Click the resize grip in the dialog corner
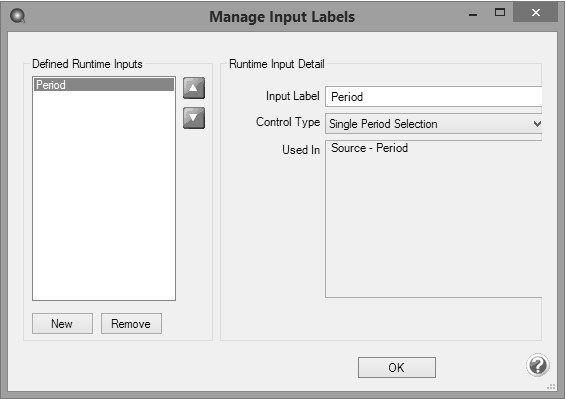Screen dimensions: 566x399 click(x=552, y=387)
